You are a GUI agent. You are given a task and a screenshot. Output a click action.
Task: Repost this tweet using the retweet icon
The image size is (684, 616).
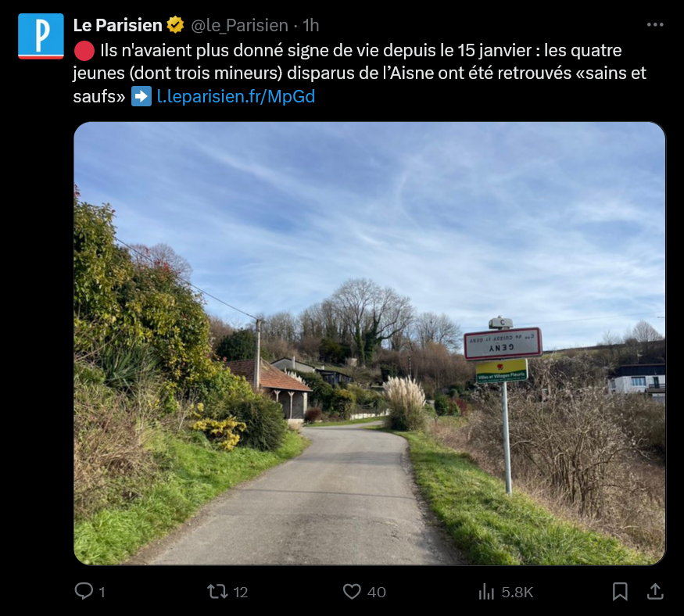tap(217, 592)
